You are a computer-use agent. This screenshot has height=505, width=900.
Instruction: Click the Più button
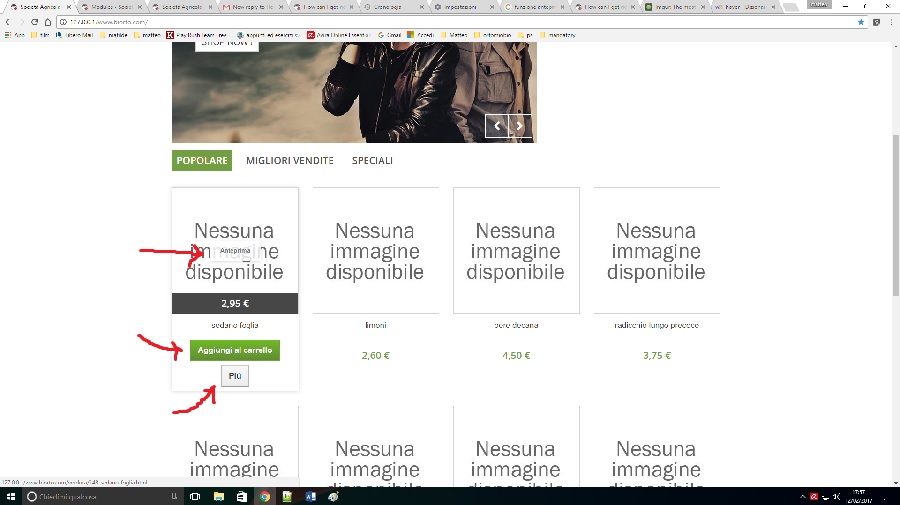pyautogui.click(x=235, y=376)
